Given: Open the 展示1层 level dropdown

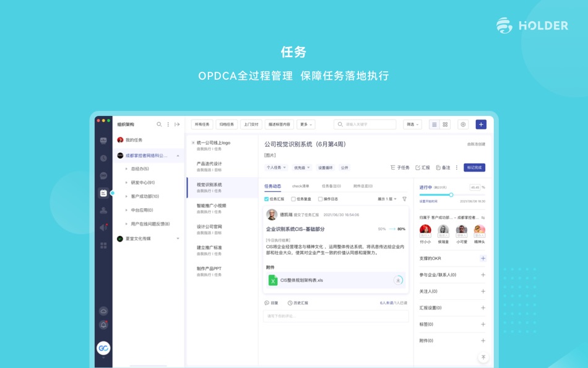Looking at the screenshot, I should (387, 199).
